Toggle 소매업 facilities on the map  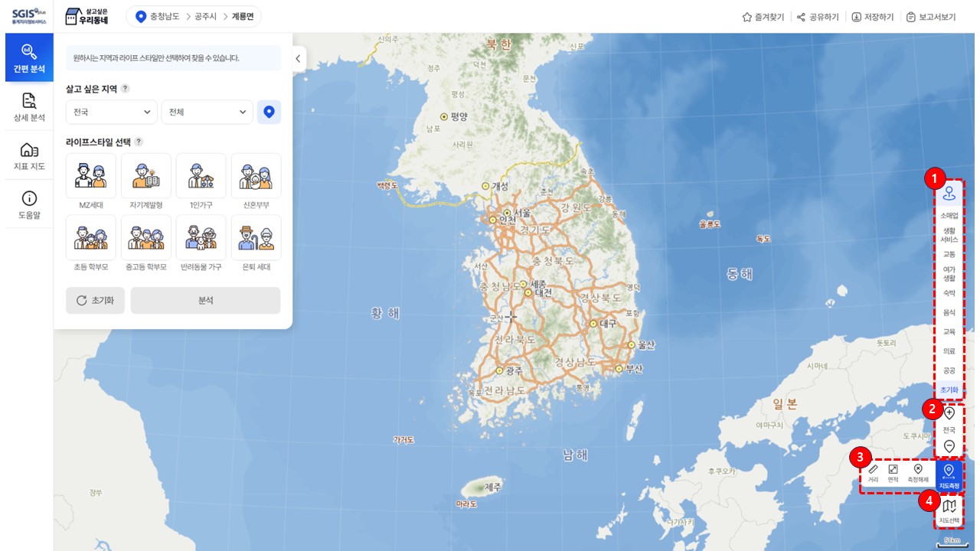(x=949, y=216)
